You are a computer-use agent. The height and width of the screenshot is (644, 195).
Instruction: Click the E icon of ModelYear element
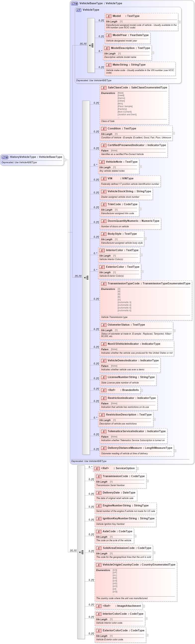(x=109, y=35)
